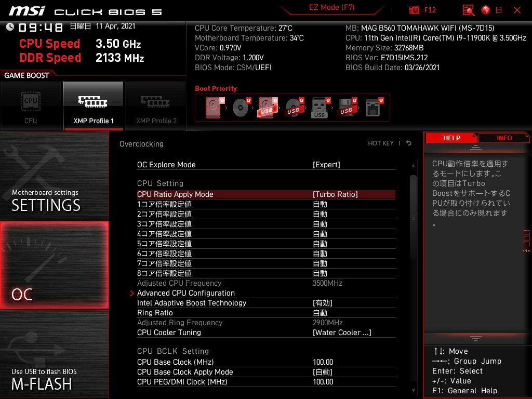Image resolution: width=532 pixels, height=399 pixels.
Task: Click the undo back arrow beside HOT KEY
Action: pyautogui.click(x=409, y=143)
